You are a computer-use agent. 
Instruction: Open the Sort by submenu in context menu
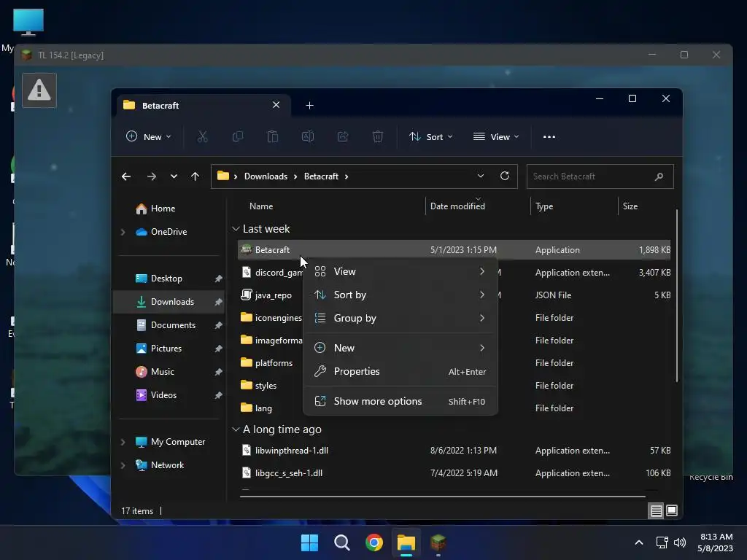coord(400,295)
